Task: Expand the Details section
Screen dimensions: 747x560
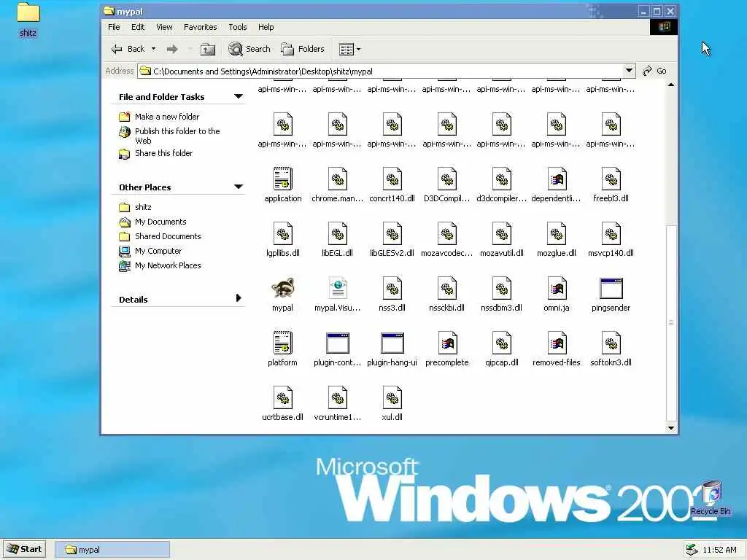Action: [x=239, y=298]
